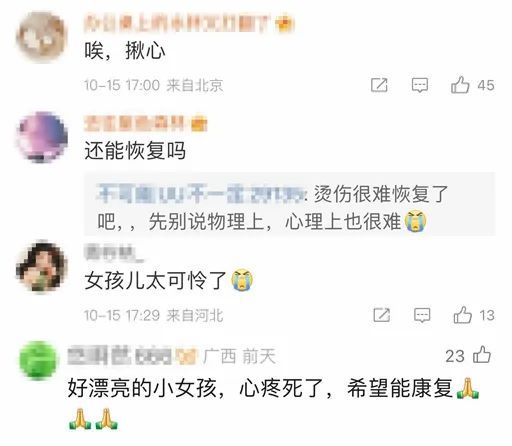Viewport: 512px width, 446px height.
Task: Open the blurred username above 还能恢复吗
Action: coord(134,123)
